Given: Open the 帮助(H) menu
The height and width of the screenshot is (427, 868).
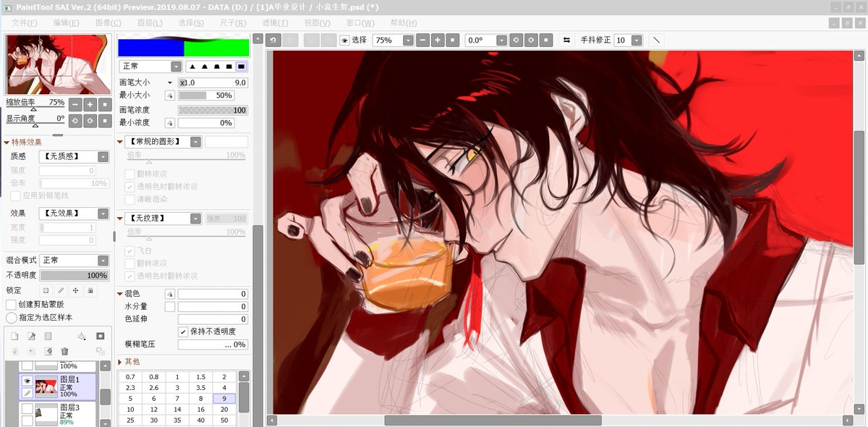Looking at the screenshot, I should point(402,23).
